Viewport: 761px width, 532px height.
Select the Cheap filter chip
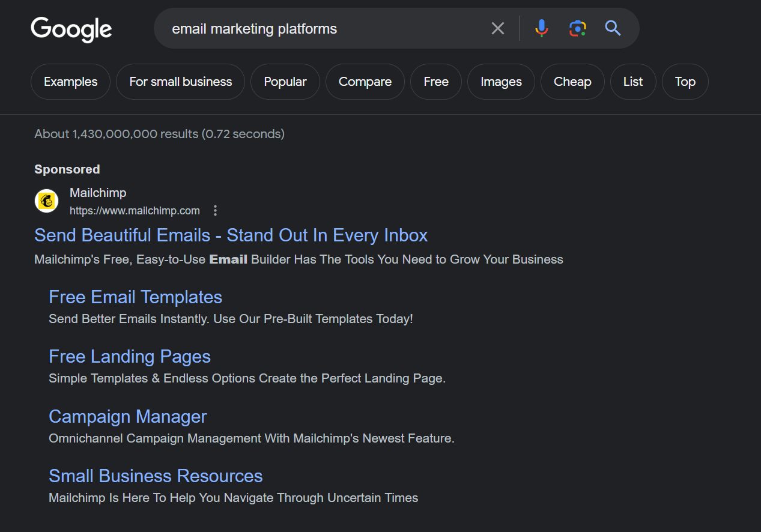coord(572,82)
